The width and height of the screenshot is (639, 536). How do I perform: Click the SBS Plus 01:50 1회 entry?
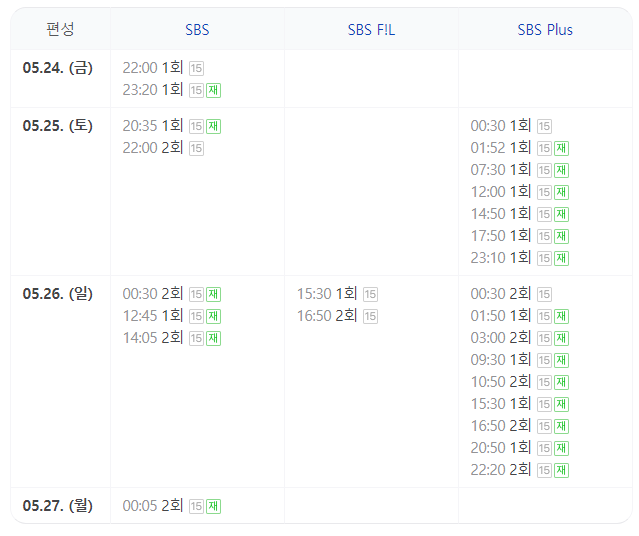coord(501,315)
